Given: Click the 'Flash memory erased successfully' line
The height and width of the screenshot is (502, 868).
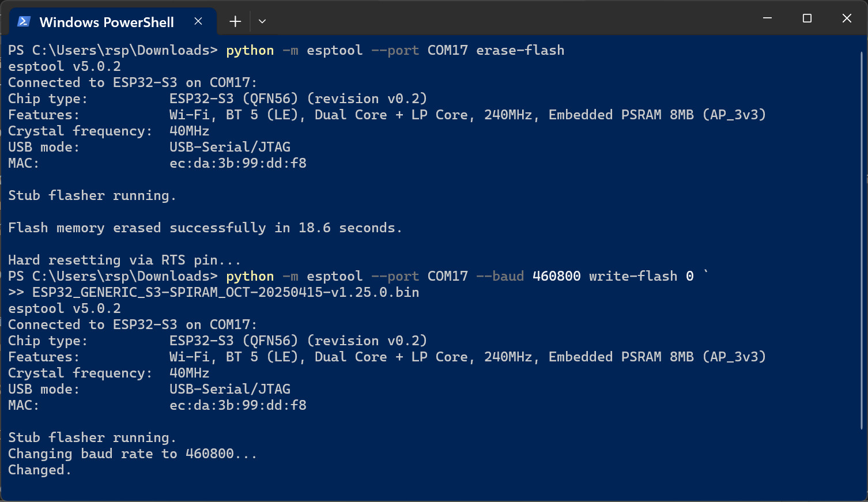Looking at the screenshot, I should pos(205,228).
